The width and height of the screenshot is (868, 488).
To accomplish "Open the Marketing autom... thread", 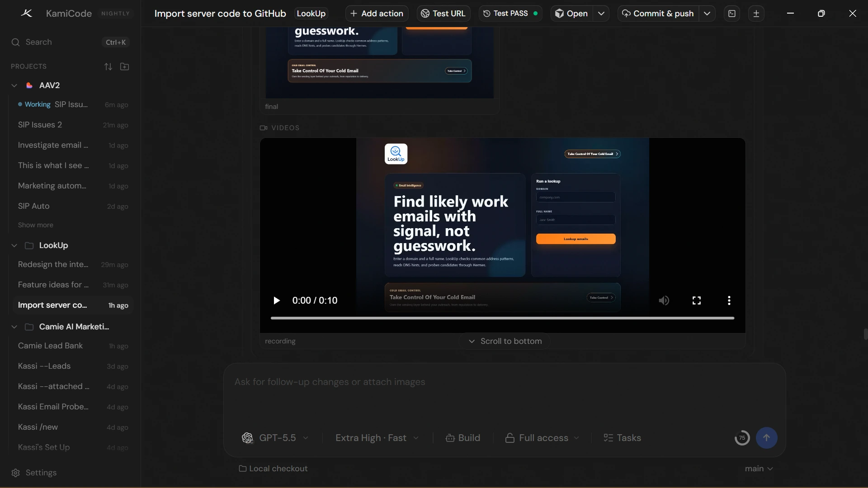I will 72,186.
